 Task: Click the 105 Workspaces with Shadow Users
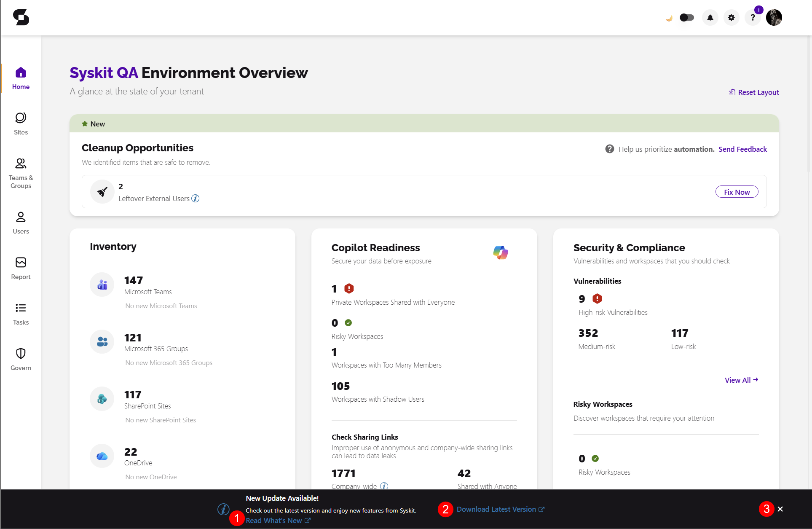pos(340,386)
